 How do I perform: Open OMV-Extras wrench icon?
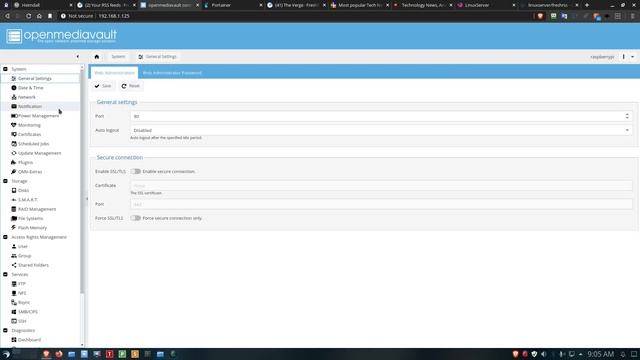[x=14, y=172]
